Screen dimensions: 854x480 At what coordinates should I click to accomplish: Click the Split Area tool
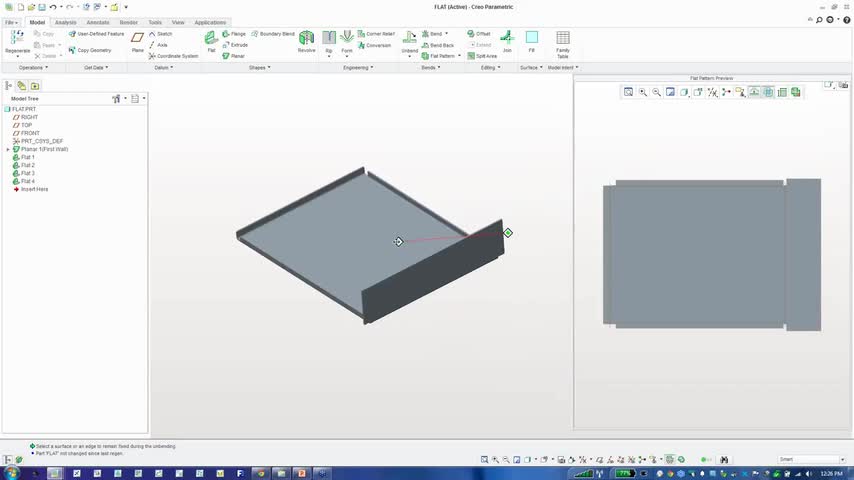point(482,56)
